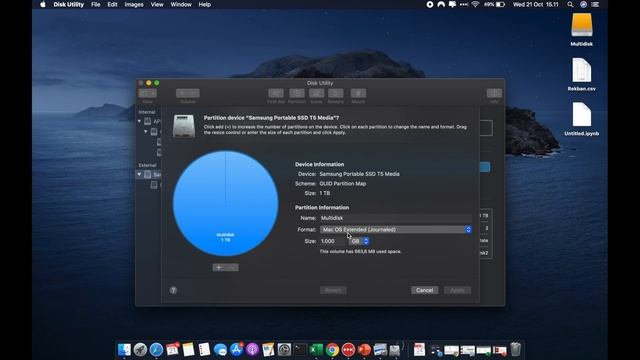Click the Siri icon in the menu bar
This screenshot has height=360, width=640.
[x=583, y=4]
